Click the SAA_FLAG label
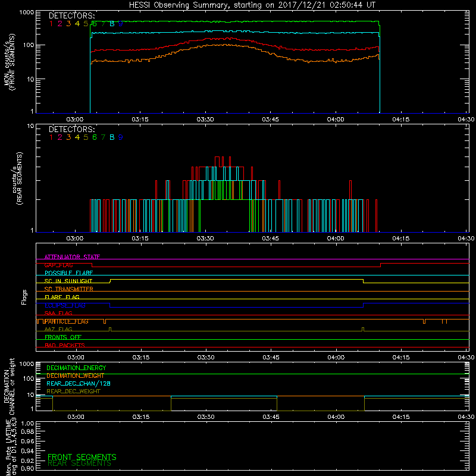 pyautogui.click(x=58, y=313)
